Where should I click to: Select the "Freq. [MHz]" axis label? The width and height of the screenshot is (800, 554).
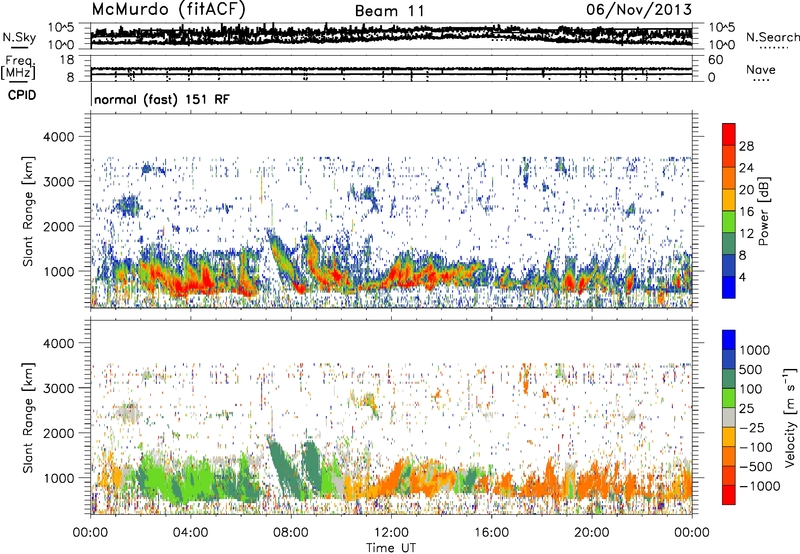pyautogui.click(x=19, y=68)
